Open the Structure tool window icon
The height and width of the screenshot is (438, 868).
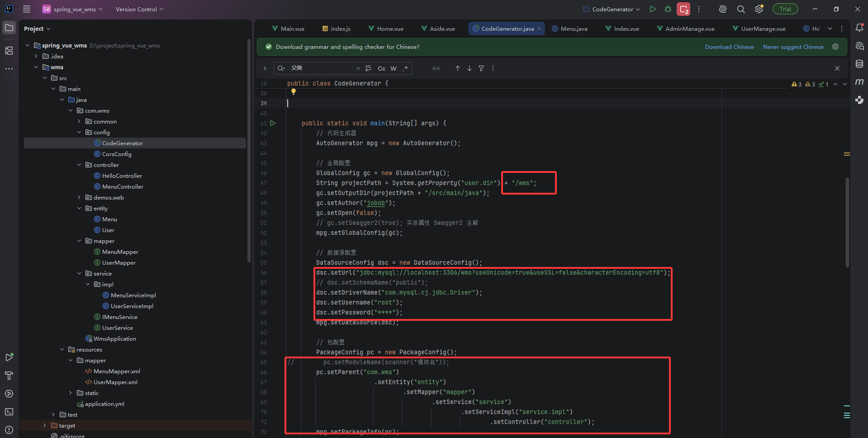tap(9, 51)
